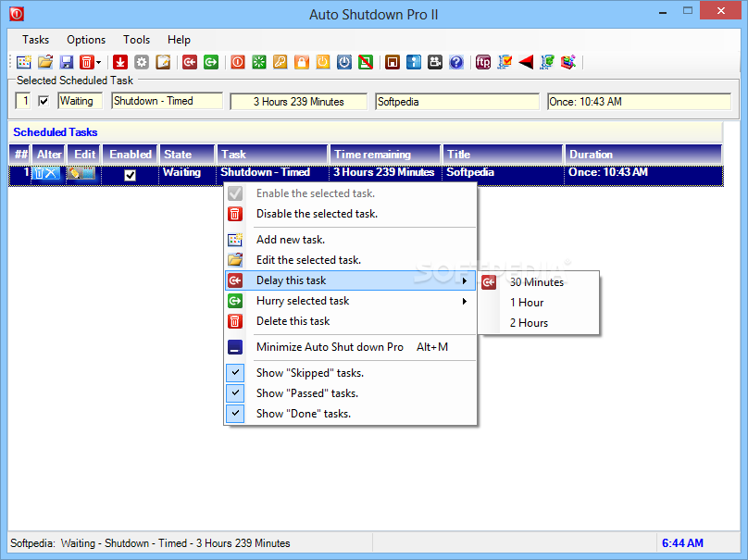Click the clipboard notes toolbar icon
This screenshot has width=748, height=560.
pos(163,63)
